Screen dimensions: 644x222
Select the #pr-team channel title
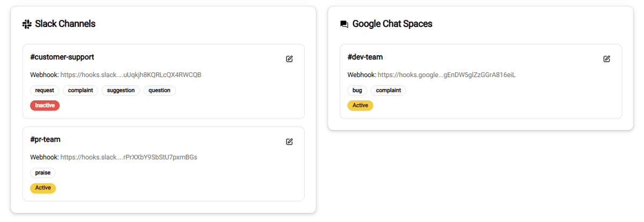pos(46,139)
